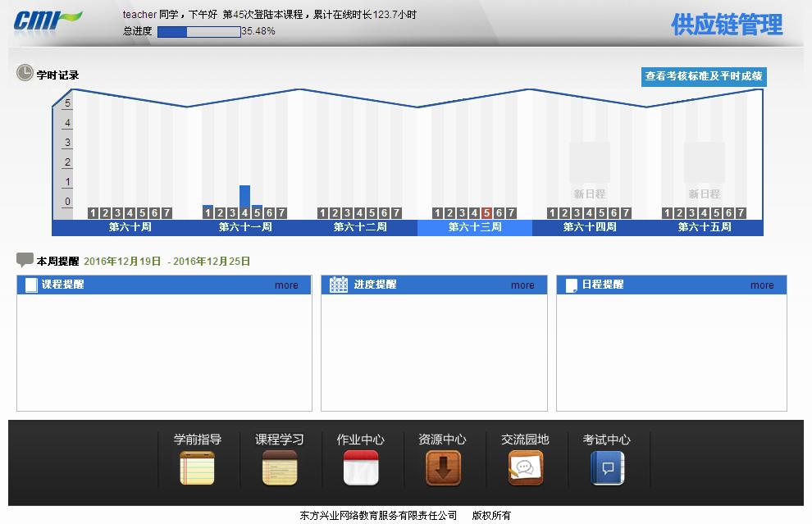Viewport: 812px width, 524px height.
Task: Click the 本周提醒 speech bubble icon
Action: (x=25, y=259)
